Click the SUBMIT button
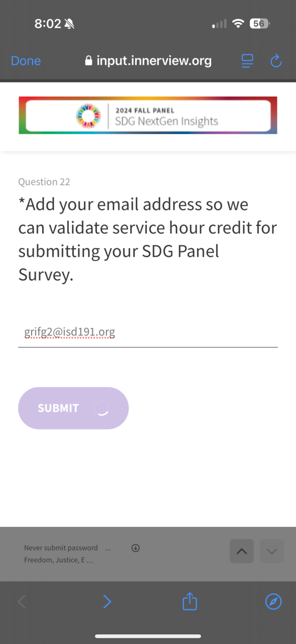296x644 pixels. click(x=73, y=408)
